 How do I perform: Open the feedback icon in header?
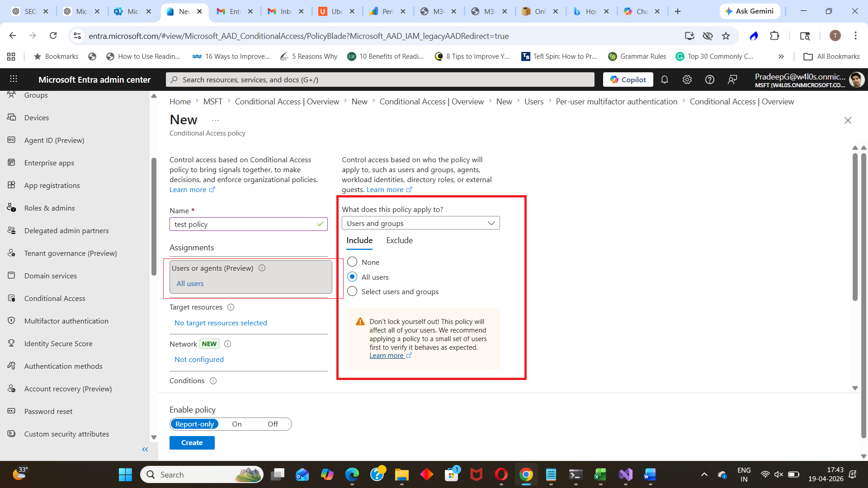coord(732,80)
